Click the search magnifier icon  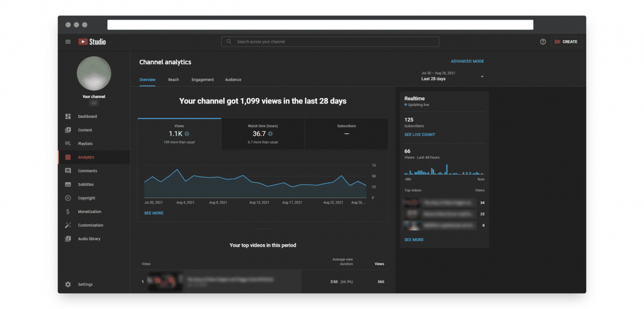229,42
